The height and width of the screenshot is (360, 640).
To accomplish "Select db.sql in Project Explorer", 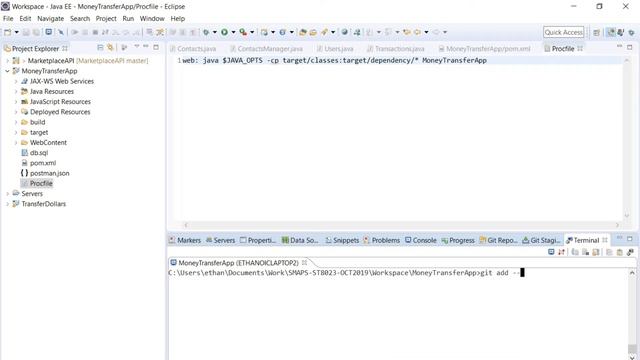I will coord(39,153).
